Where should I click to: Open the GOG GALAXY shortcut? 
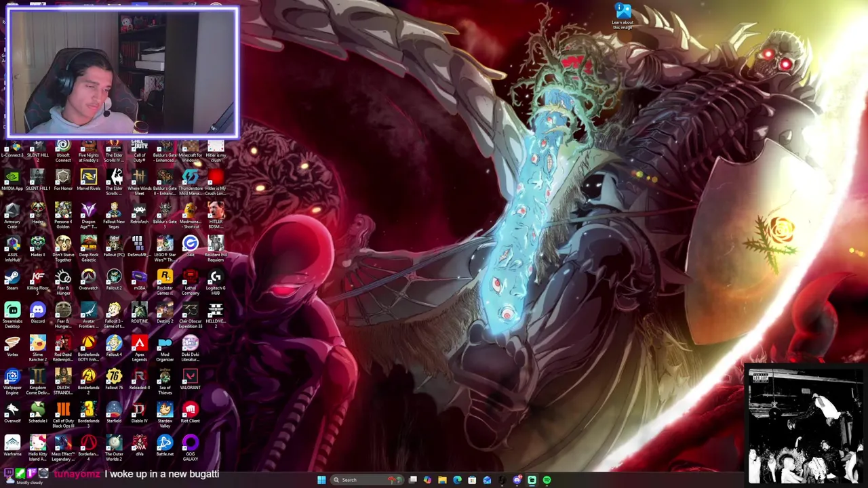click(190, 449)
